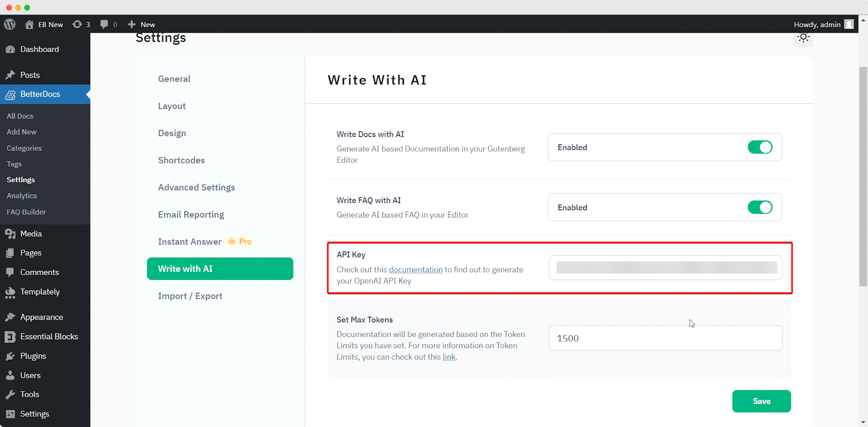Open the Tags submenu item
Viewport: 868px width, 427px height.
tap(14, 164)
